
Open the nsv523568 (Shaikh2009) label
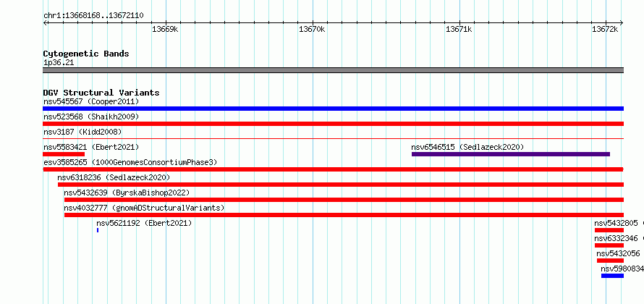pos(91,117)
